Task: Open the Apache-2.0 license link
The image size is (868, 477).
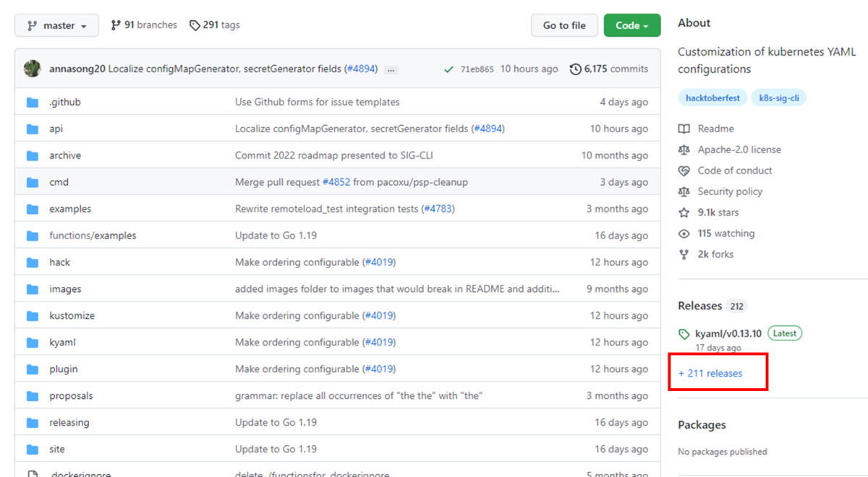Action: pos(739,150)
